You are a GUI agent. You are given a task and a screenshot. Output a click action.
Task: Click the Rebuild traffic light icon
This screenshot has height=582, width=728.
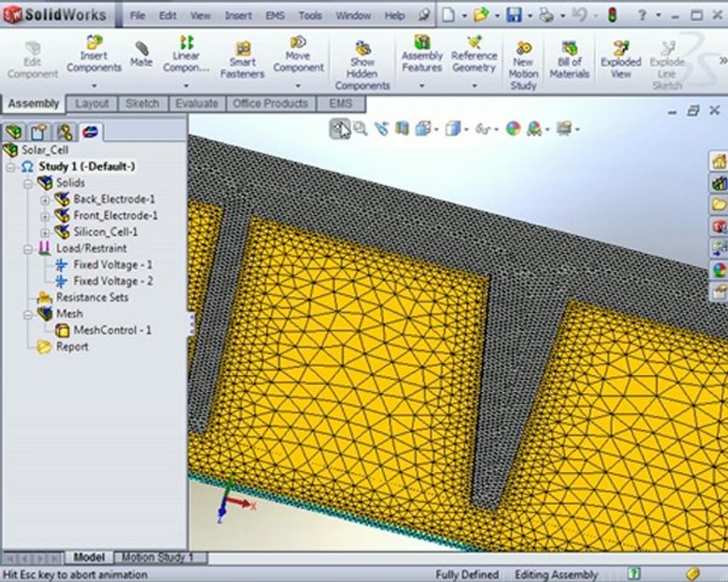click(612, 15)
